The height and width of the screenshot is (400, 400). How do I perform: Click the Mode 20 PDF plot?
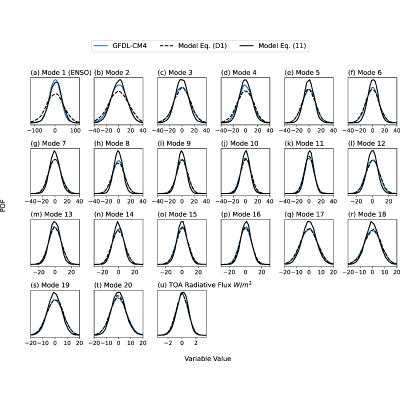pos(118,314)
